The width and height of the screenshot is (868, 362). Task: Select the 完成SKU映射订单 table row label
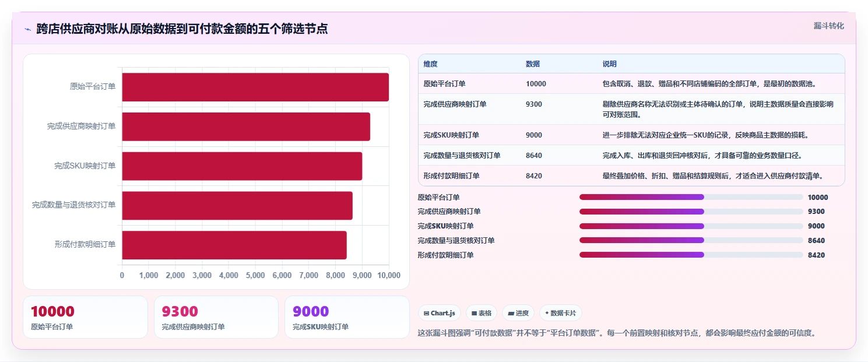click(x=451, y=135)
